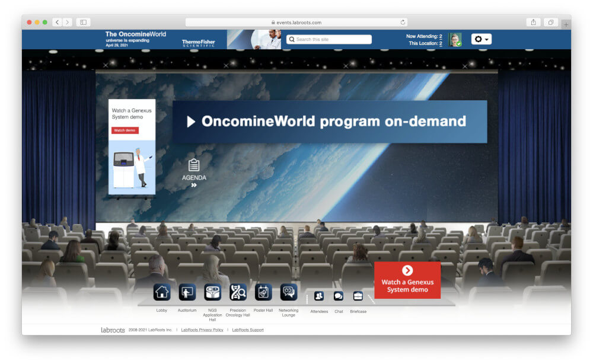Reload the page in Safari
Screen dimensions: 593x364
(403, 23)
